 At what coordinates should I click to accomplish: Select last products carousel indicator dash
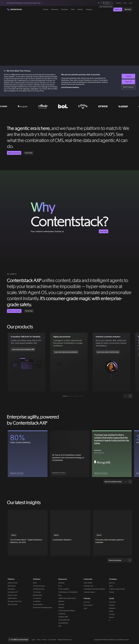(81, 396)
